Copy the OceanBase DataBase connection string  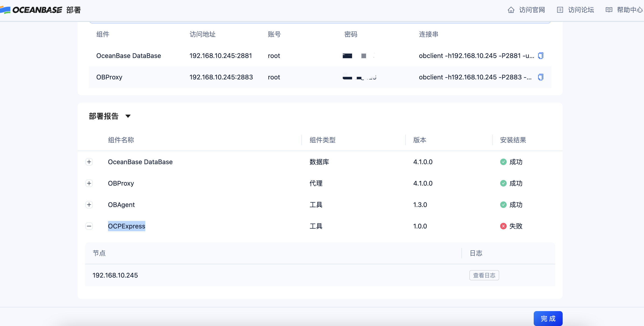click(x=540, y=56)
